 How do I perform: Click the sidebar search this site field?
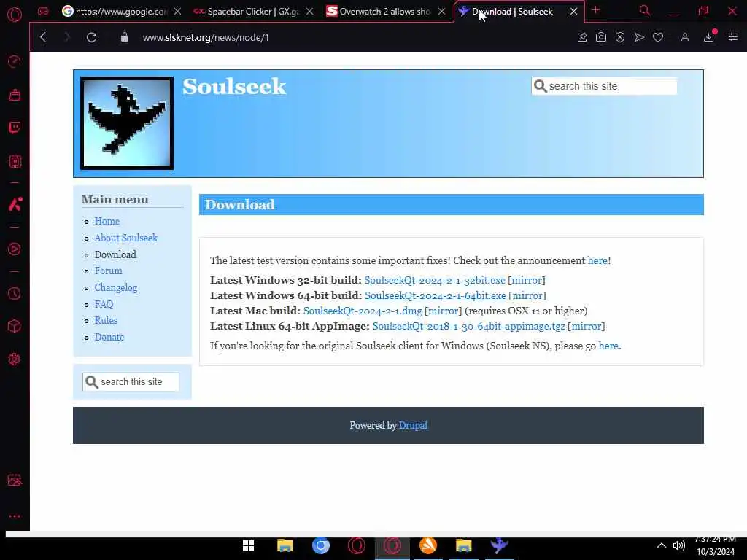click(x=131, y=382)
